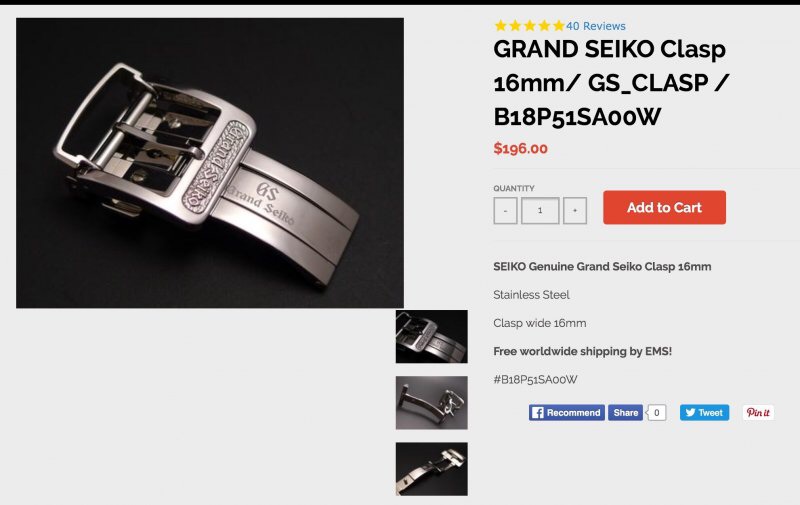Viewport: 800px width, 505px height.
Task: Select the third thumbnail side view
Action: coord(432,469)
